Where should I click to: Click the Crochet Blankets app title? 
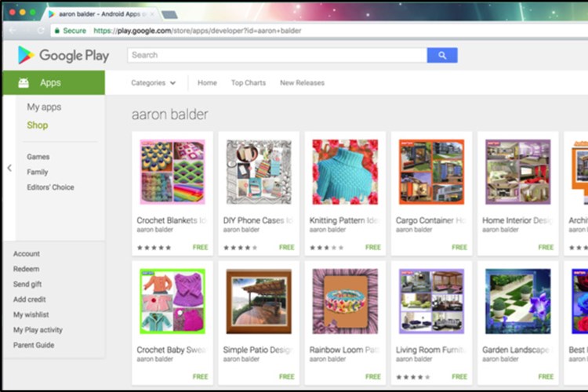[x=172, y=220]
